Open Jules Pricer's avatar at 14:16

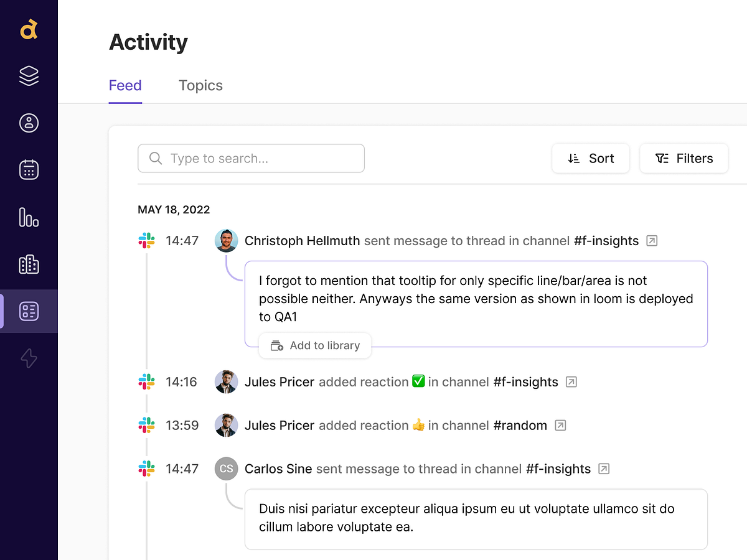(x=227, y=381)
